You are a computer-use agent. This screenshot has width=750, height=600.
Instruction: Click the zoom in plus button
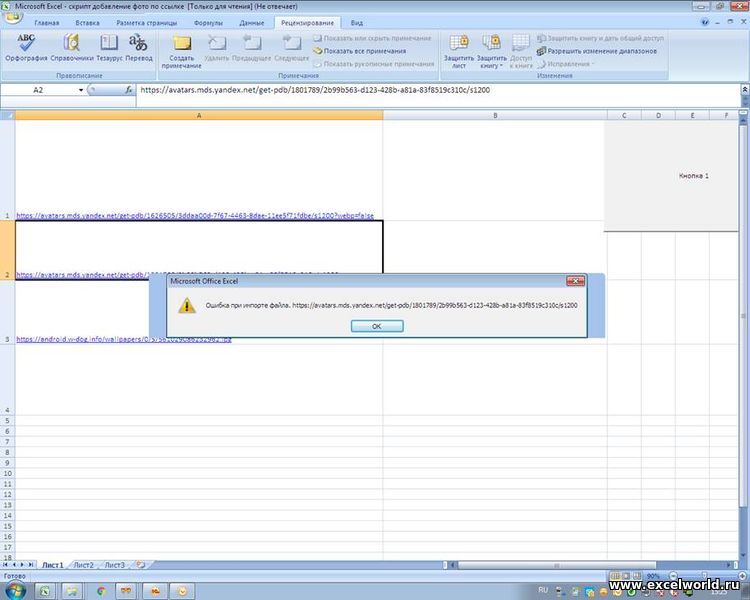[742, 576]
